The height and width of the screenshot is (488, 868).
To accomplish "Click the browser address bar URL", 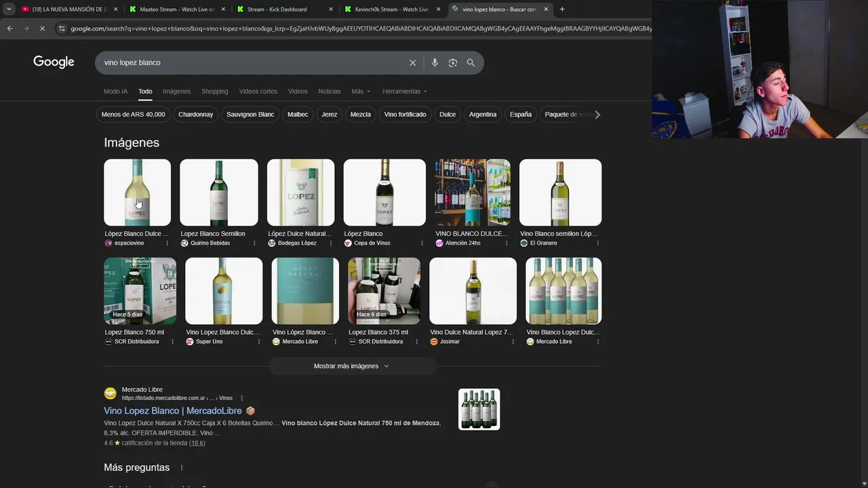I will [x=359, y=28].
